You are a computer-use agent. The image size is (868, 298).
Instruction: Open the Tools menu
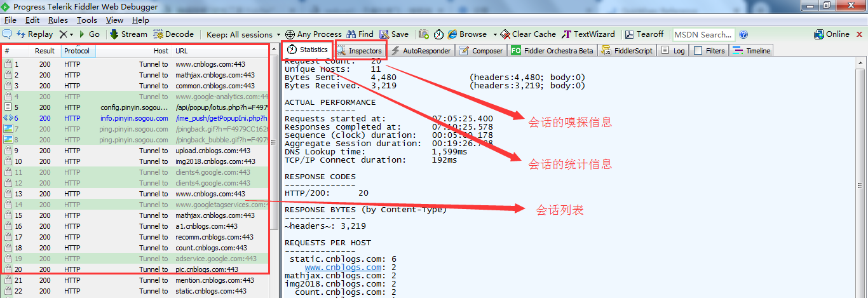tap(87, 20)
